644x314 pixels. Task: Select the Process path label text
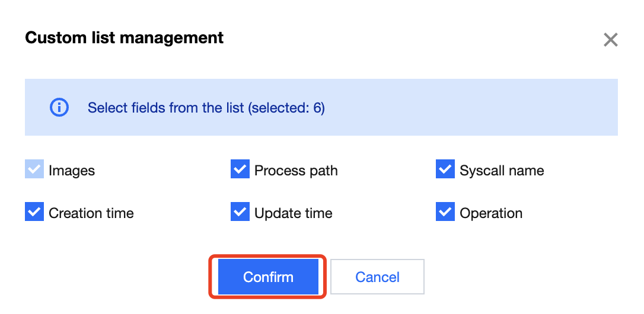pyautogui.click(x=296, y=171)
